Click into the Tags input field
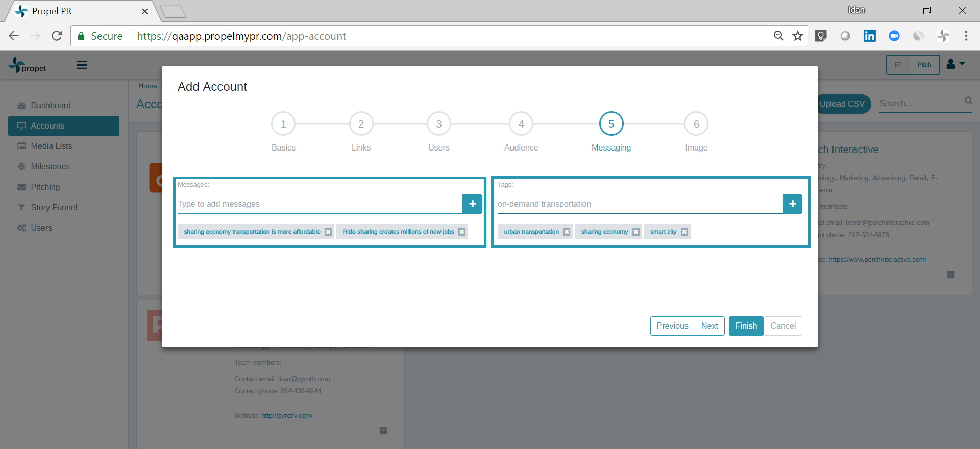980x449 pixels. tap(640, 204)
